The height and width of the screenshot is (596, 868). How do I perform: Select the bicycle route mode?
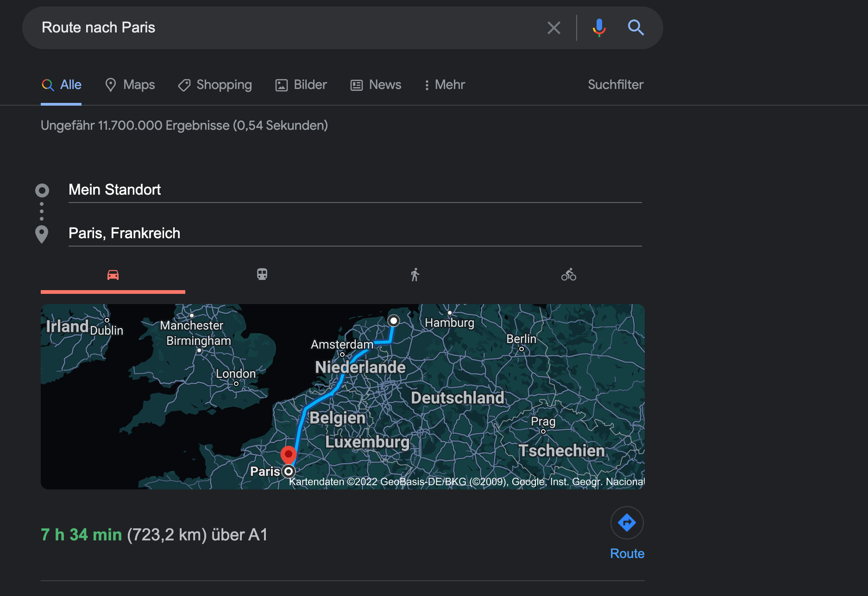point(568,275)
